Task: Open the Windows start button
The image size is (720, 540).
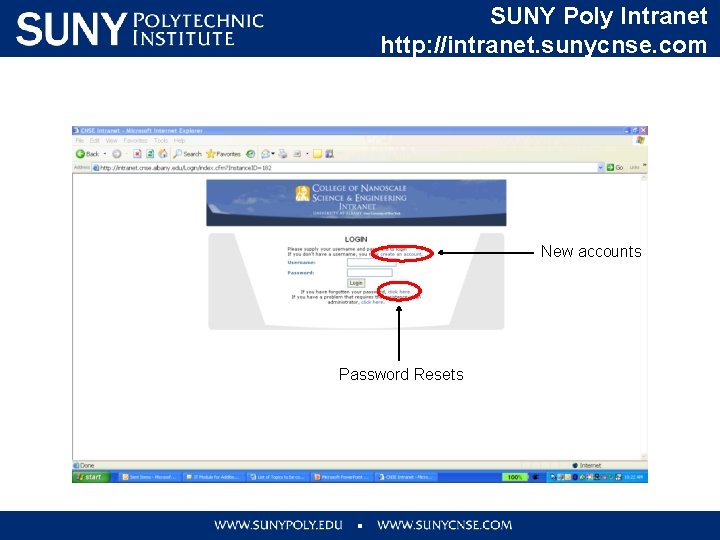Action: click(91, 477)
